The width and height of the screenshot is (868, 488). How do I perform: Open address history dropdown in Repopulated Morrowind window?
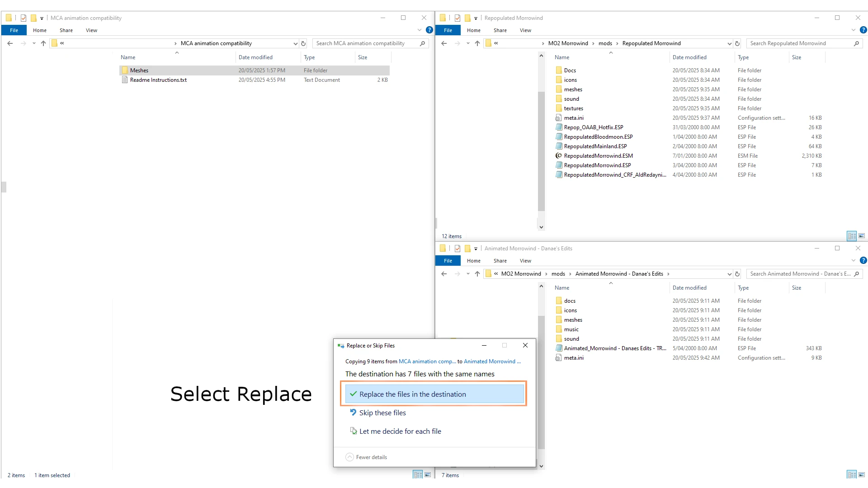pyautogui.click(x=729, y=43)
